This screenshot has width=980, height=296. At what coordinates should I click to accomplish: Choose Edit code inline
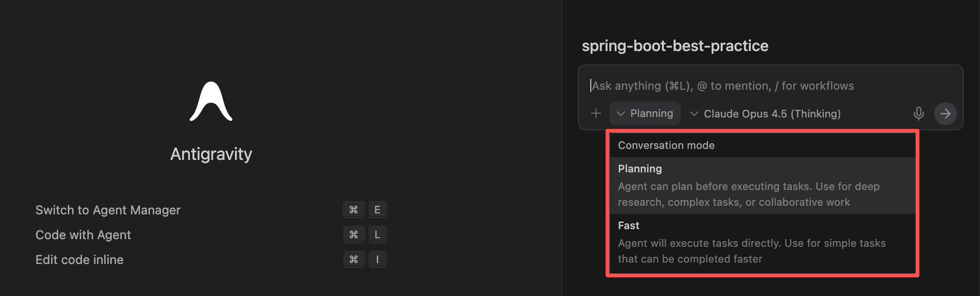79,260
